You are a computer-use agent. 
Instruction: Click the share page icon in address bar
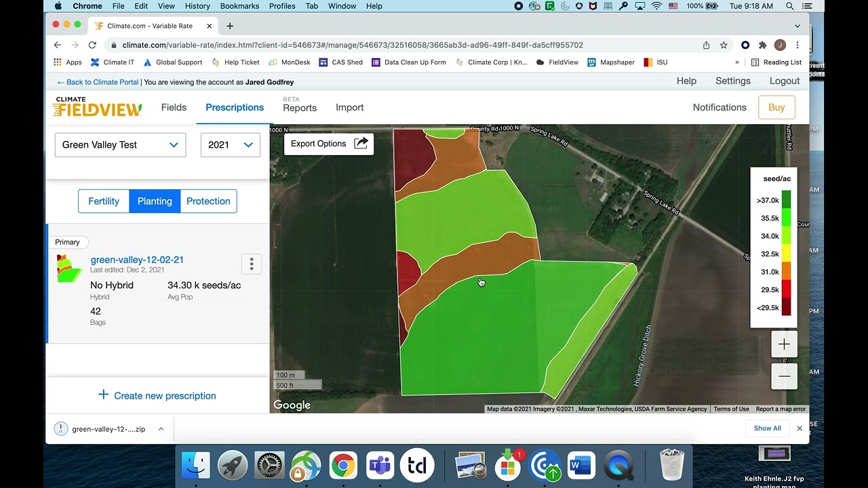[x=706, y=45]
